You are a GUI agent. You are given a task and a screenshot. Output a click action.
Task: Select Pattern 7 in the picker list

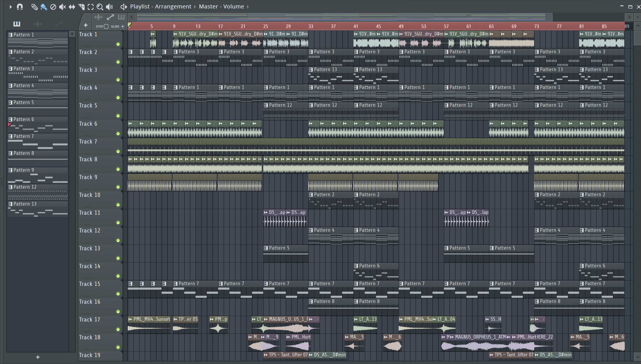38,141
